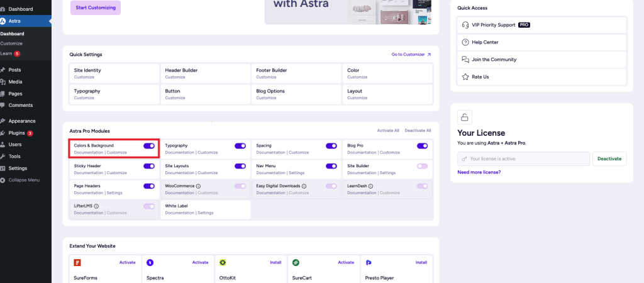Enable the Site Builder module toggle

coord(422,166)
